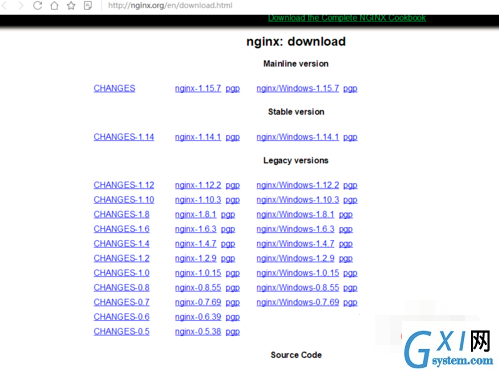
Task: Open CHANGES-1.0 link
Action: (x=121, y=273)
